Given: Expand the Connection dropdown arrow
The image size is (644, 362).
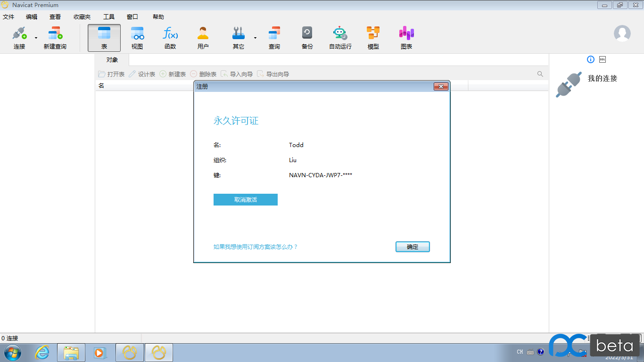Looking at the screenshot, I should coord(36,38).
